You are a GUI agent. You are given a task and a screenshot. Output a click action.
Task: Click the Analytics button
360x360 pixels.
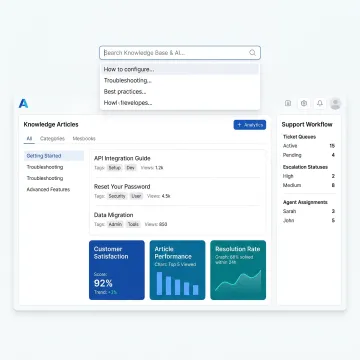250,125
